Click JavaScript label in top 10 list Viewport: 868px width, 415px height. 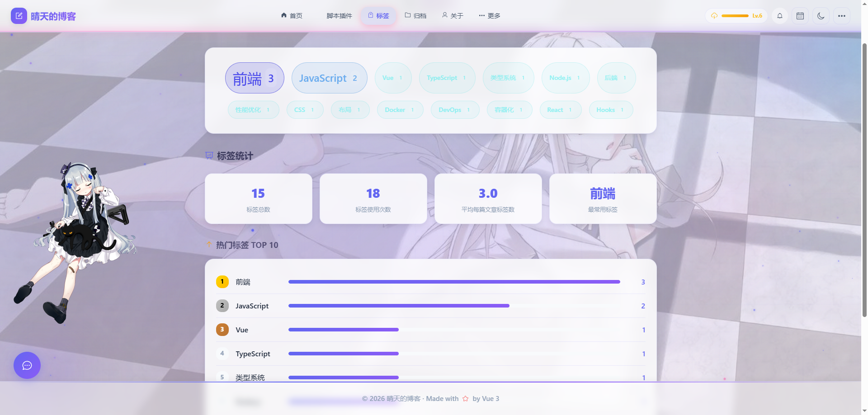(x=252, y=306)
